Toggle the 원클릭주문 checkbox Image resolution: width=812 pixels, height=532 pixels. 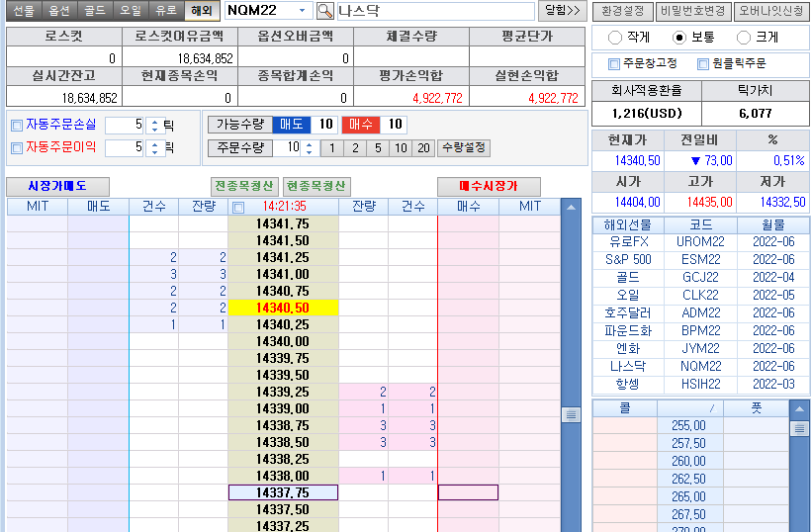point(703,64)
